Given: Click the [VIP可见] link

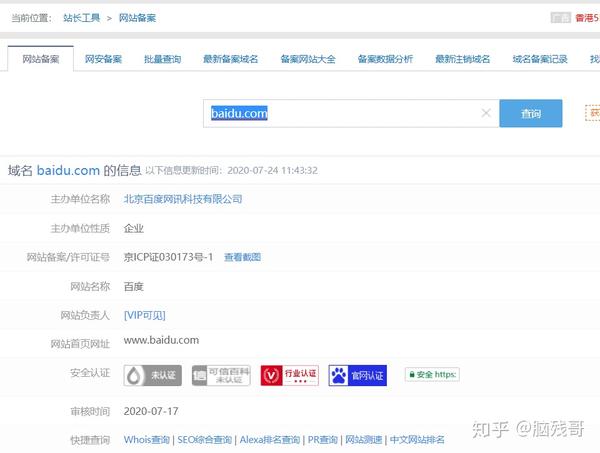Looking at the screenshot, I should pyautogui.click(x=144, y=315).
